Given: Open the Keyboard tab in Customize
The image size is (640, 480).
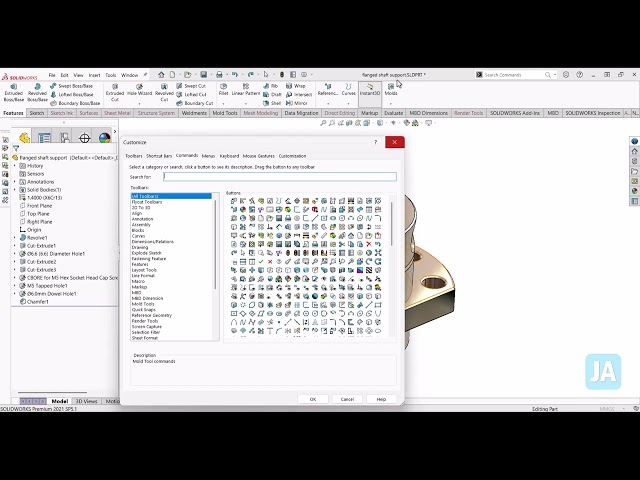Looking at the screenshot, I should 229,156.
